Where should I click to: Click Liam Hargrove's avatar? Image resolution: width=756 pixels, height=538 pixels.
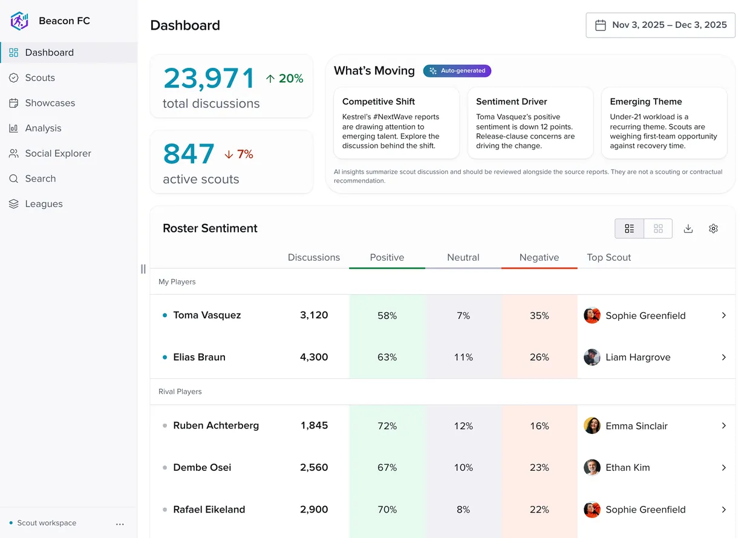point(592,357)
